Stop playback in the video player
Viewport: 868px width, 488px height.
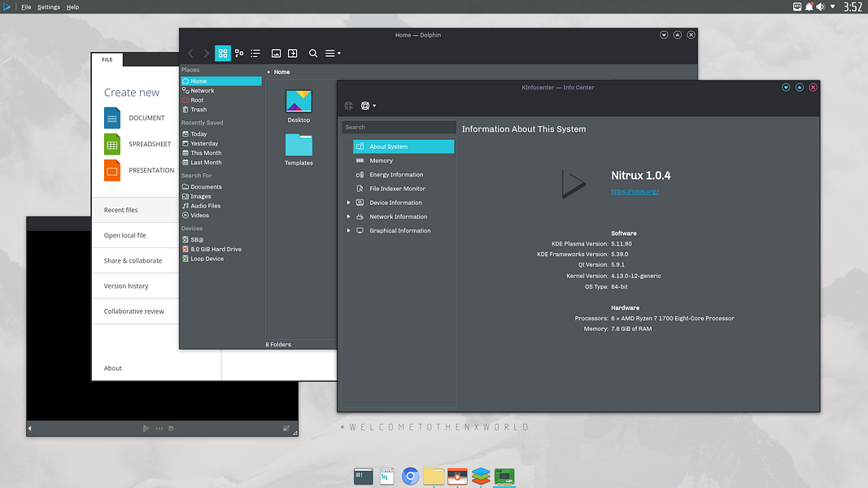pos(171,429)
